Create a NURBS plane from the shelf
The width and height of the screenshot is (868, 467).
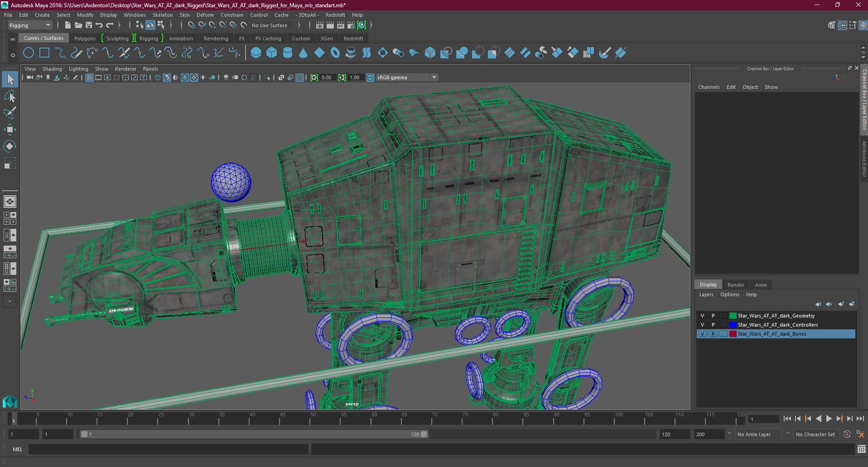[x=319, y=53]
